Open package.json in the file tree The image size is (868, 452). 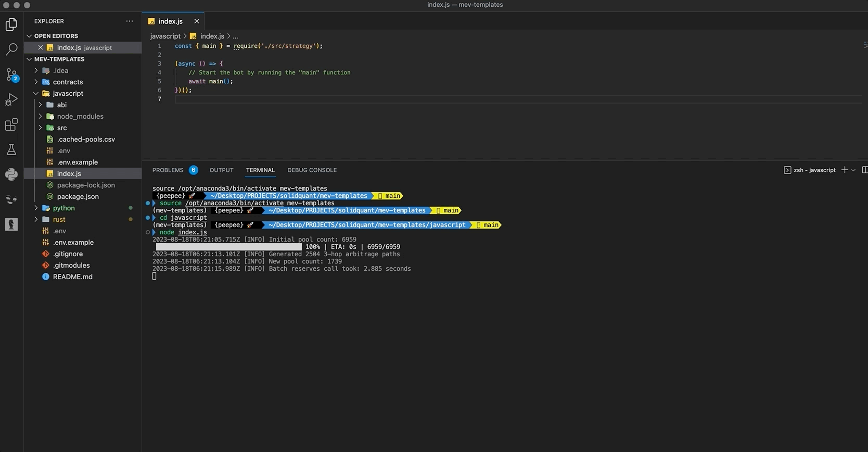pyautogui.click(x=78, y=196)
